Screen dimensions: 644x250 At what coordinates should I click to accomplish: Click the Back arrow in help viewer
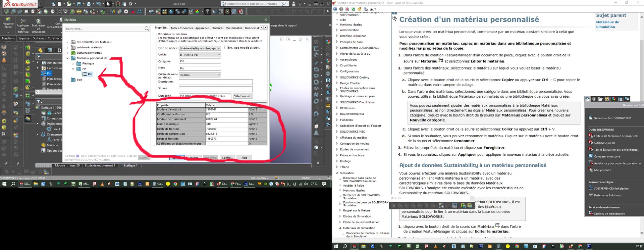click(x=335, y=9)
